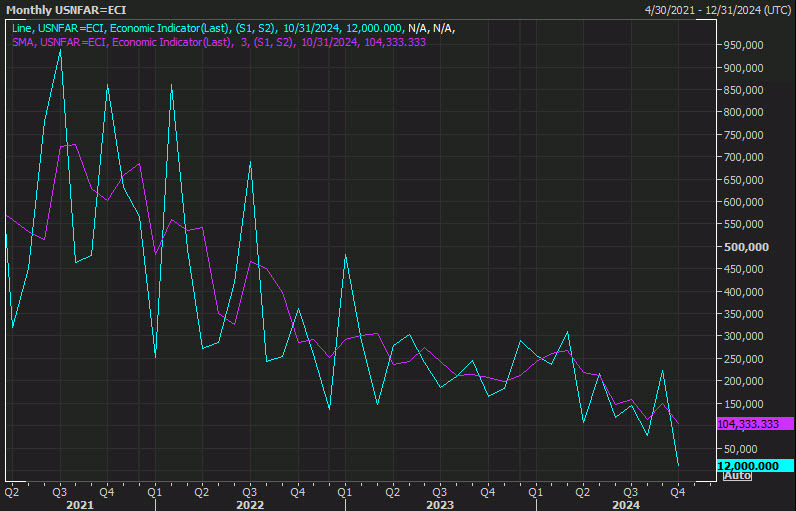
Task: Open the Monthly USNFAR=ECI chart title
Action: (x=66, y=10)
